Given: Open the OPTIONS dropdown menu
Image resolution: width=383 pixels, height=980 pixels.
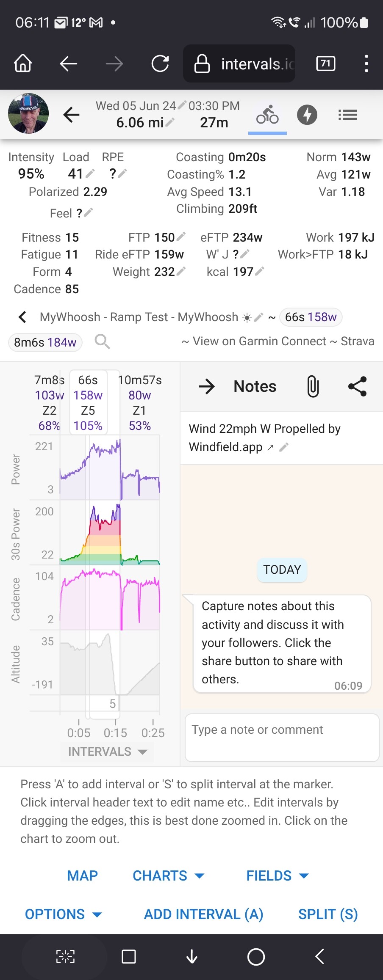Looking at the screenshot, I should coord(64,914).
